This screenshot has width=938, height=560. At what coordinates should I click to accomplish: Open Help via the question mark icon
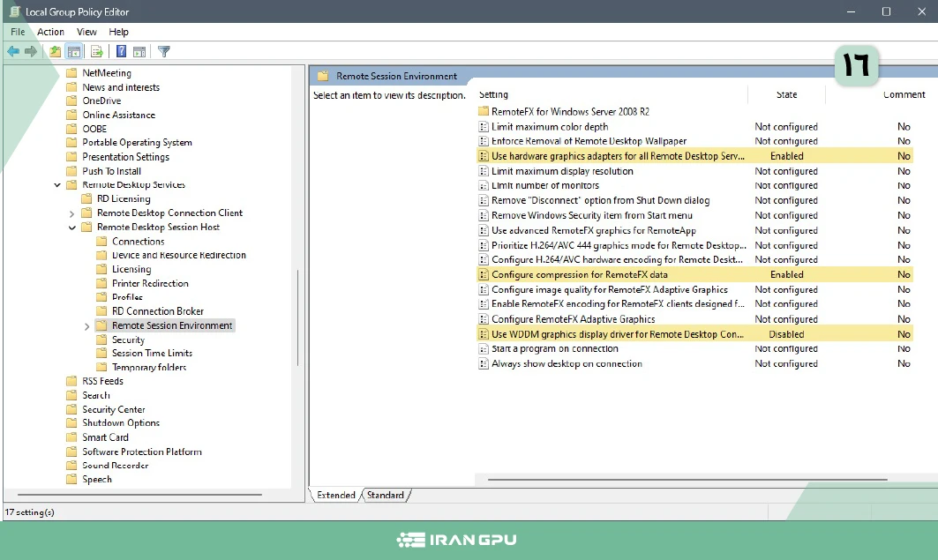121,51
